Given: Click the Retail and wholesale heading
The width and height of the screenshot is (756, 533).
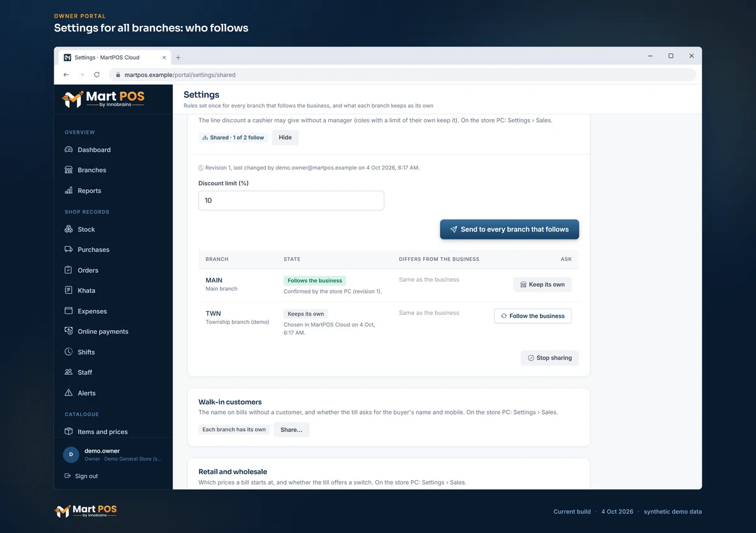Looking at the screenshot, I should tap(233, 471).
